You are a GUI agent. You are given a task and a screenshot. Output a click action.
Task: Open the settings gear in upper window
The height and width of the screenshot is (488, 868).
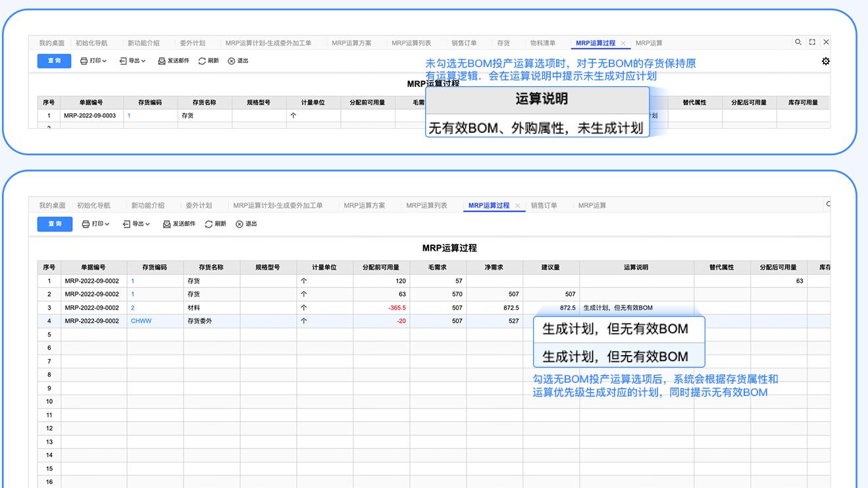point(825,61)
